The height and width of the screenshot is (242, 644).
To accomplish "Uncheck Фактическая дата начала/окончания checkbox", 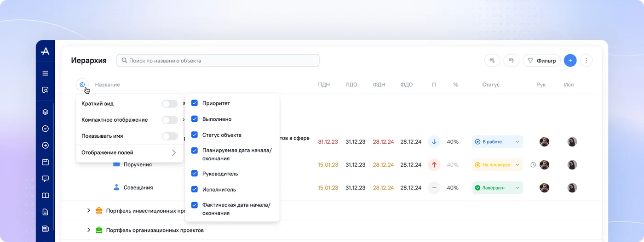I will pyautogui.click(x=195, y=205).
